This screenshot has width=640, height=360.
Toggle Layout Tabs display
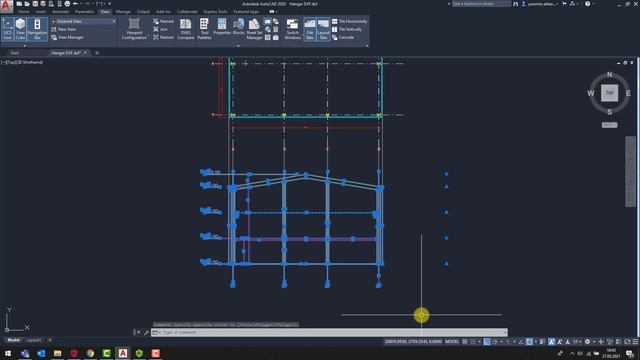pos(323,29)
